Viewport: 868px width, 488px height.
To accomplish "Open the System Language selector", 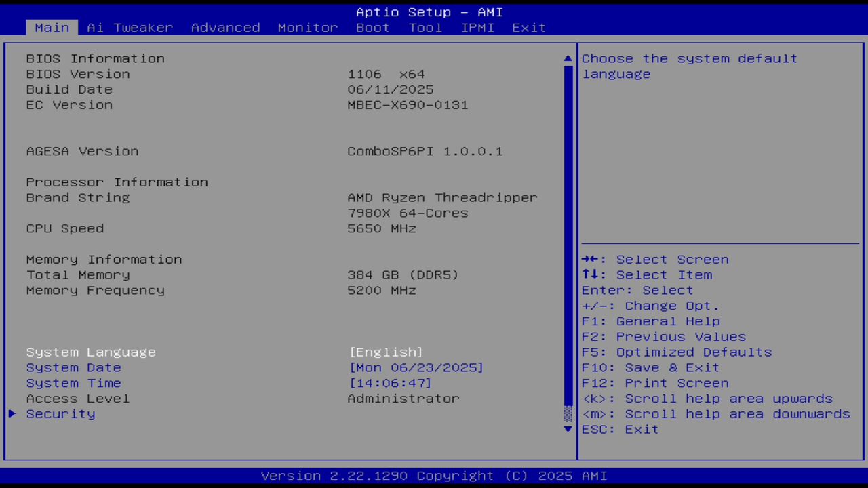I will (386, 352).
